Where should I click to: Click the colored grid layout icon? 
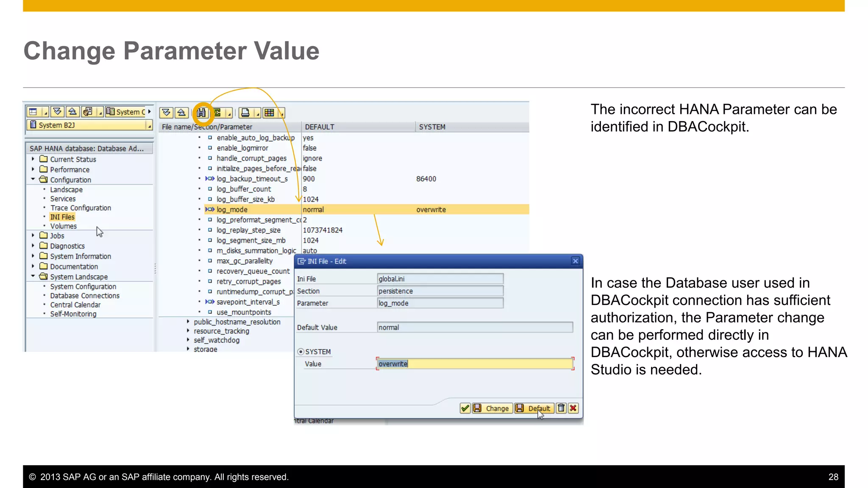(269, 113)
